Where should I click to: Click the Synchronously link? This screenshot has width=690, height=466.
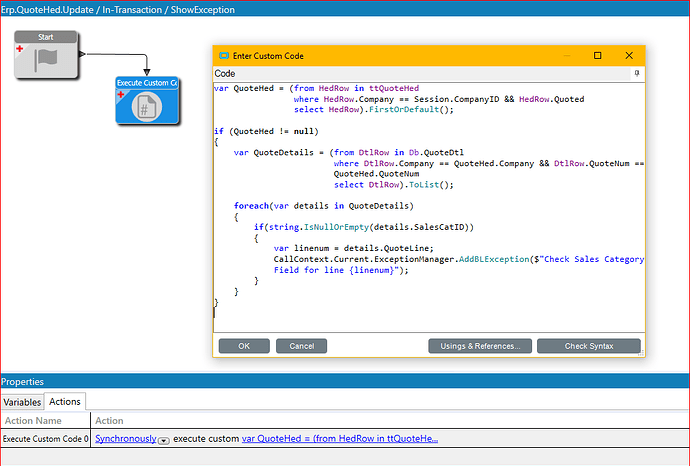[125, 439]
